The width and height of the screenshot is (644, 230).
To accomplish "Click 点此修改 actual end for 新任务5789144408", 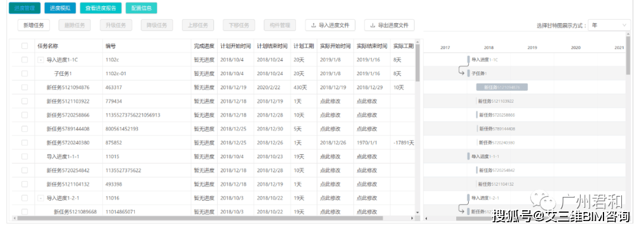I will click(367, 129).
